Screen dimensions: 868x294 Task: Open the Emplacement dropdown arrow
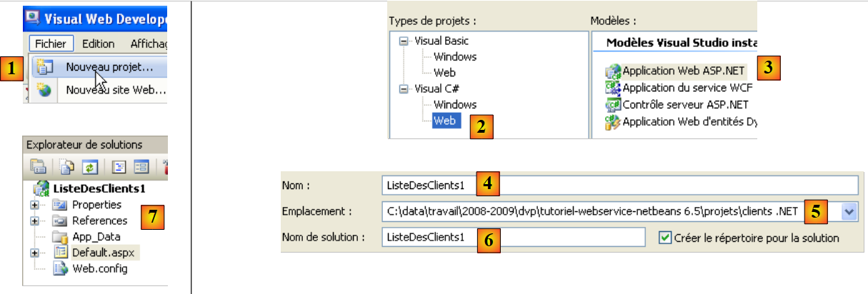pos(849,211)
